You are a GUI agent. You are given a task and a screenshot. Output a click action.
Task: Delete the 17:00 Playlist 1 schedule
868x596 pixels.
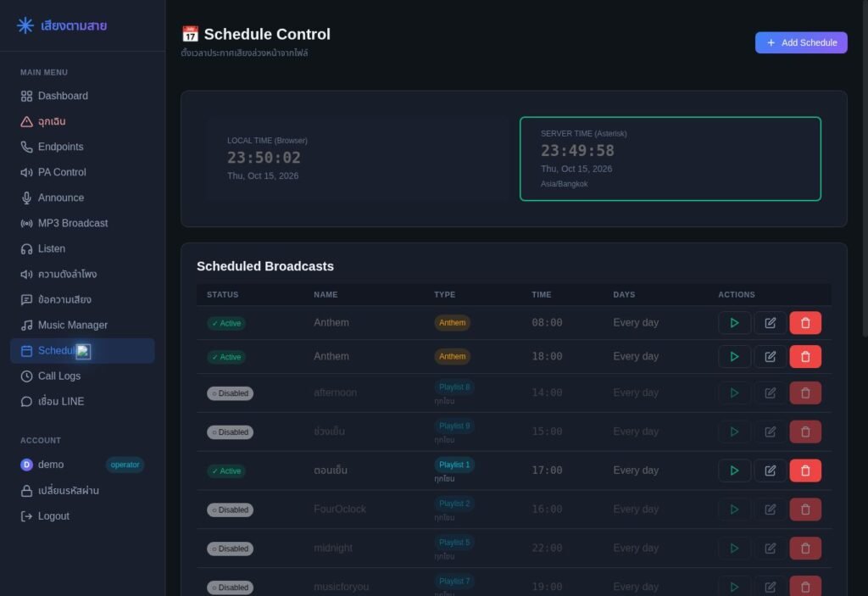click(805, 471)
